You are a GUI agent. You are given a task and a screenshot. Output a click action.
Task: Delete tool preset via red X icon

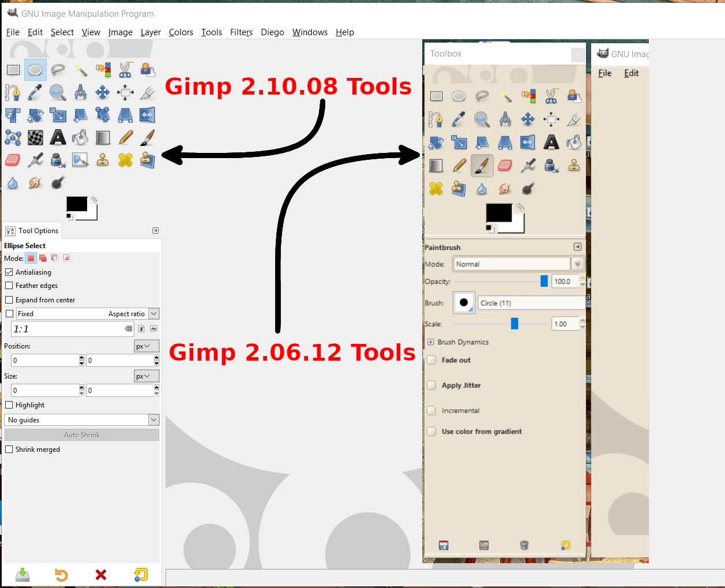(x=101, y=574)
